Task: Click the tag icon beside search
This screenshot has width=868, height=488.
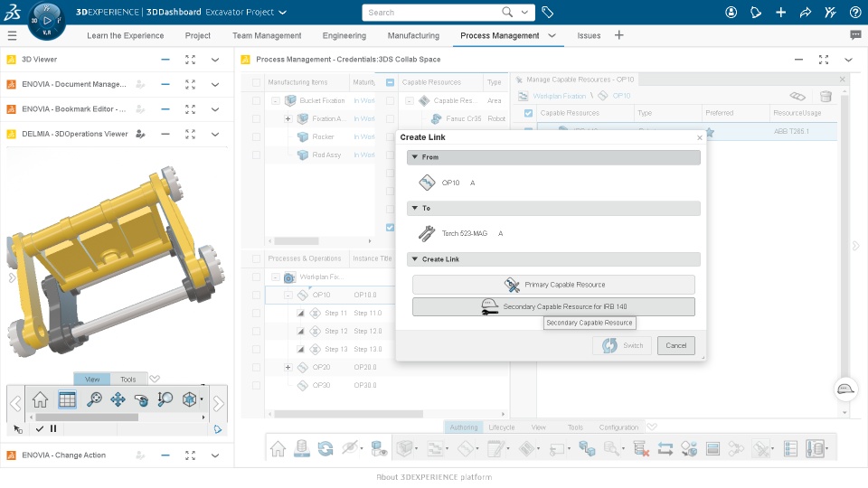Action: click(548, 12)
